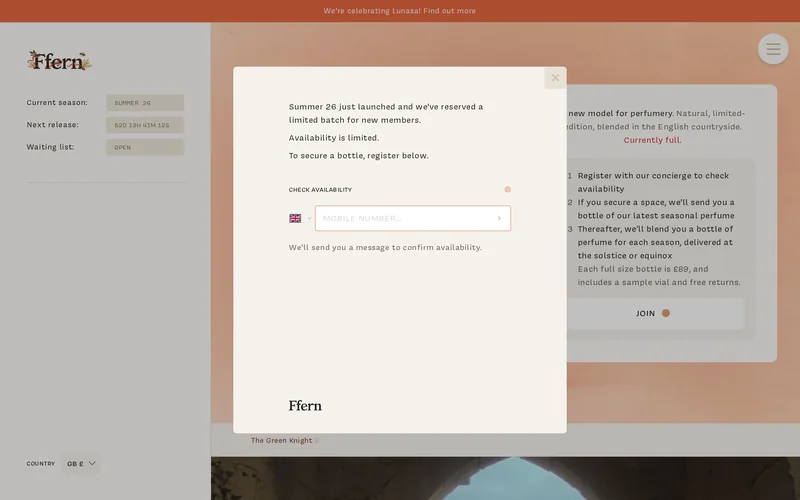Click the archway image below the popup

[x=506, y=479]
